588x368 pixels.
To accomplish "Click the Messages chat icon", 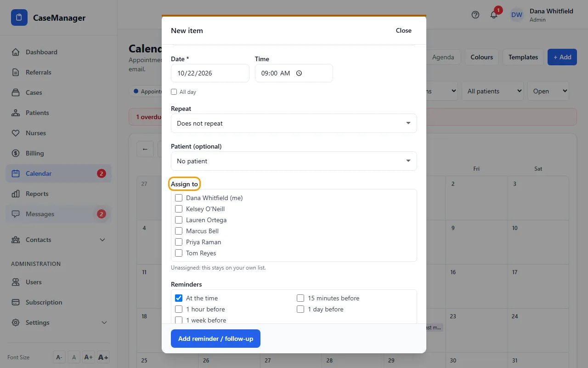I will tap(16, 214).
